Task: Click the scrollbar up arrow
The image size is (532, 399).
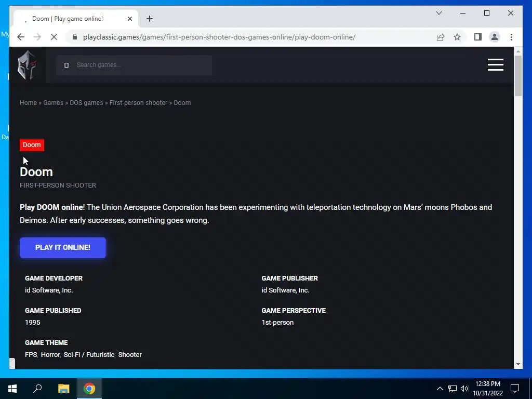Action: 518,51
